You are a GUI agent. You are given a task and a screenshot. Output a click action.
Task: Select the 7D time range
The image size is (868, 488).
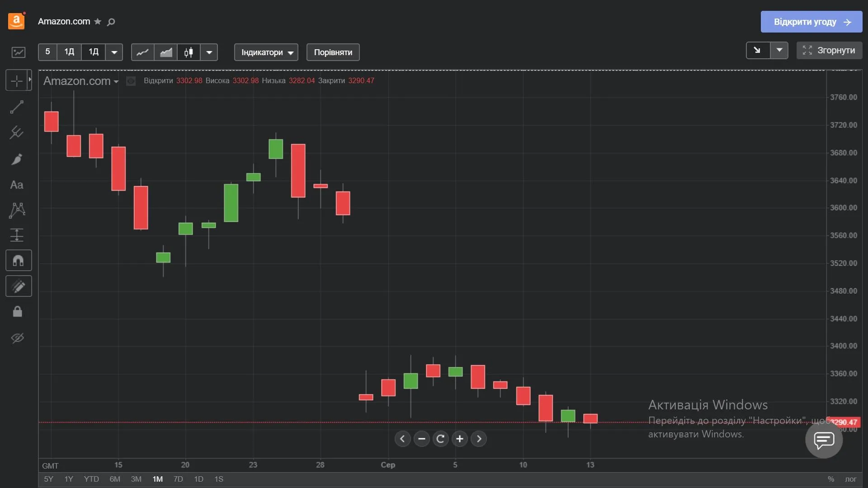coord(178,479)
